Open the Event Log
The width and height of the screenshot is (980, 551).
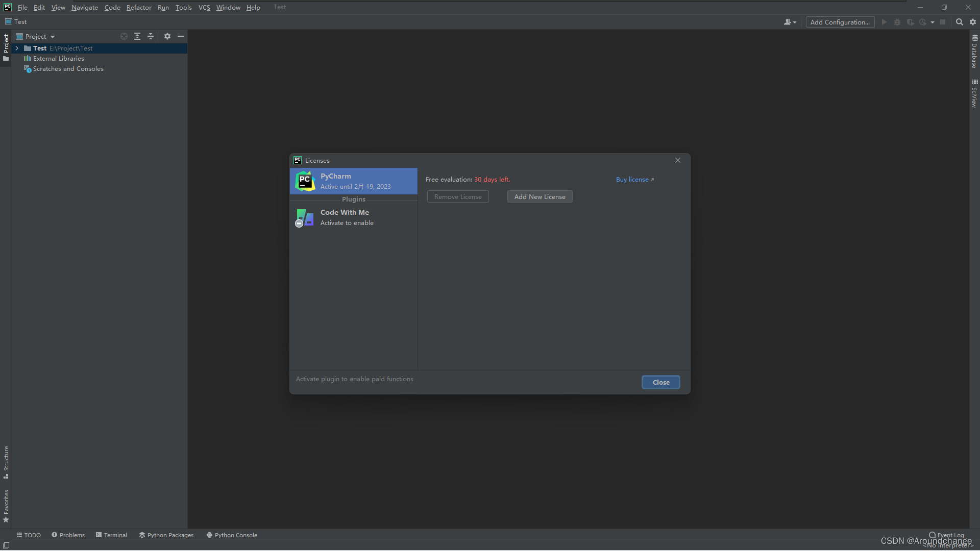[x=947, y=535]
